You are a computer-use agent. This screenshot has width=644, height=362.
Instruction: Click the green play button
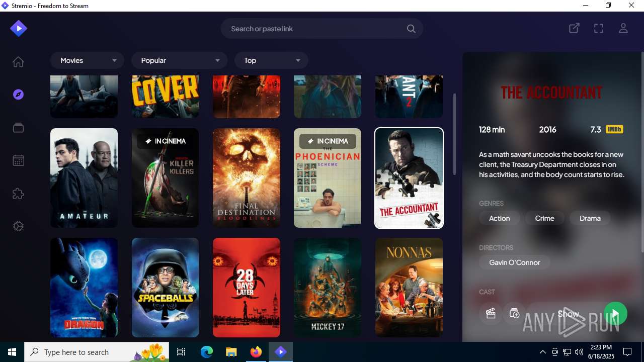click(x=615, y=314)
